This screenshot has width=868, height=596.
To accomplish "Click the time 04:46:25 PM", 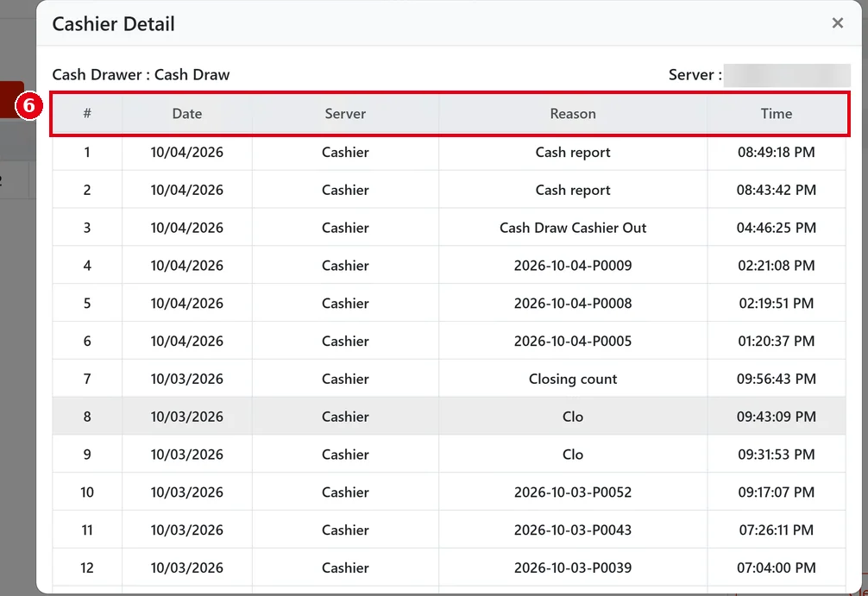I will click(776, 228).
